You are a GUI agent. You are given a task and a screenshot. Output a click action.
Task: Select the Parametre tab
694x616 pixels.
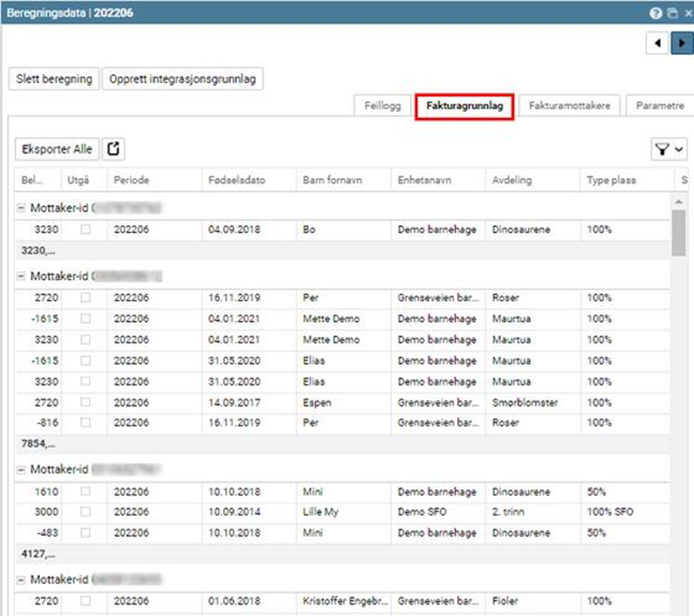point(659,105)
